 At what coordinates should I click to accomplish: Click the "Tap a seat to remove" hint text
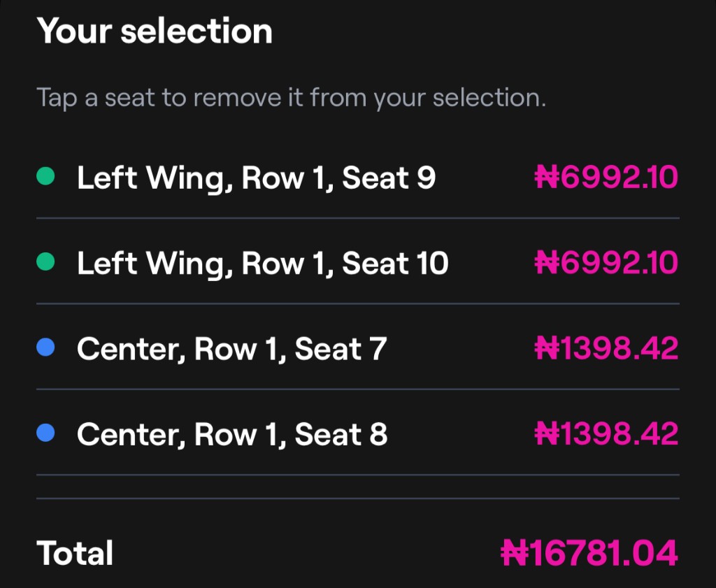tap(291, 97)
